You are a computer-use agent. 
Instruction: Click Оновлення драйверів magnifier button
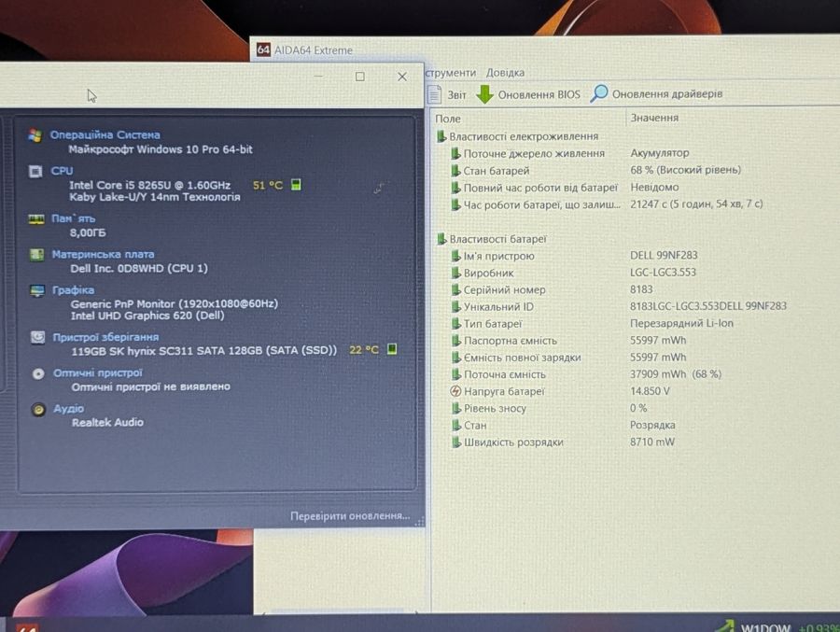click(x=657, y=93)
